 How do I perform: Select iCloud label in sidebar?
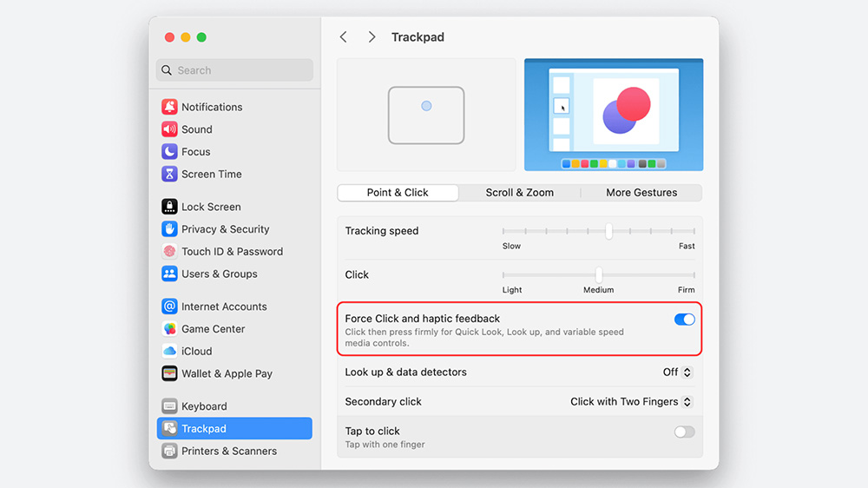click(x=196, y=351)
